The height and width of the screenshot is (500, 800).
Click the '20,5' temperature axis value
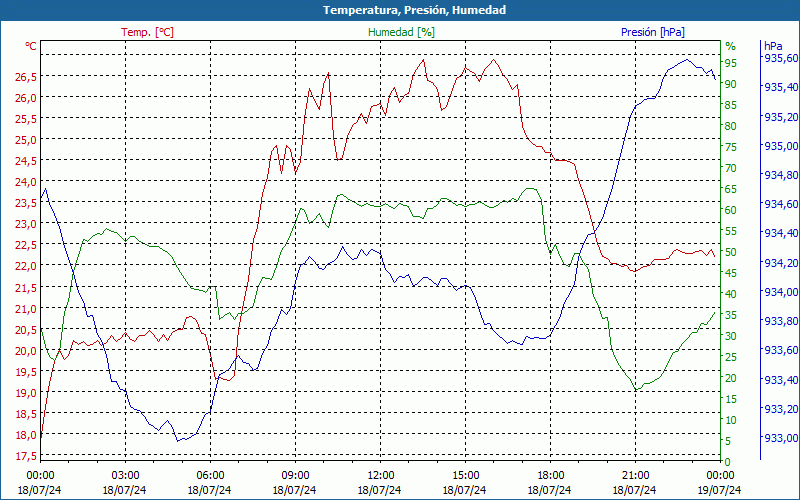(26, 329)
